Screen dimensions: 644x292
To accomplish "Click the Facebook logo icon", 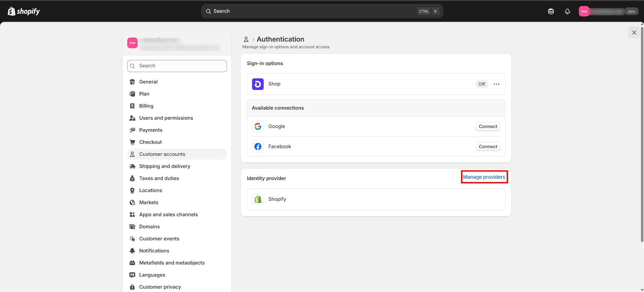I will [258, 147].
